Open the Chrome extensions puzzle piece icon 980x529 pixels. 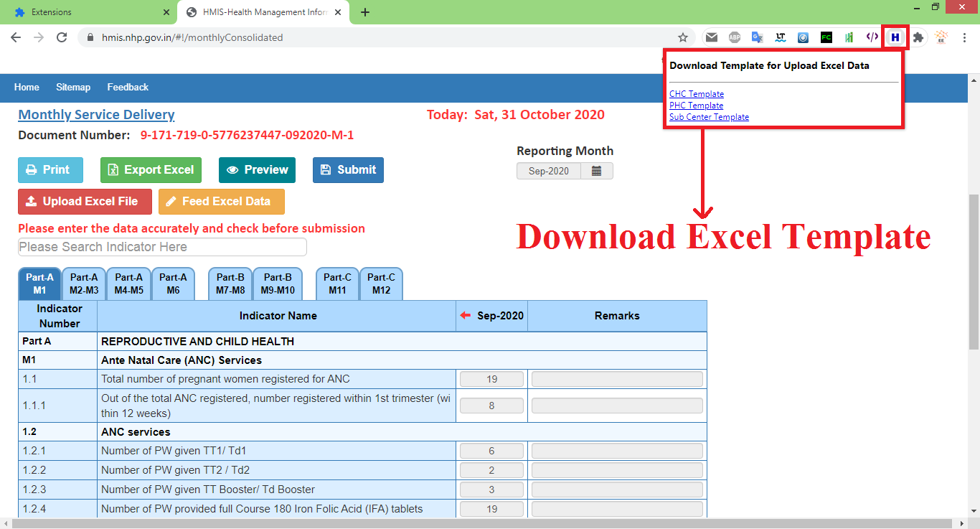point(918,37)
